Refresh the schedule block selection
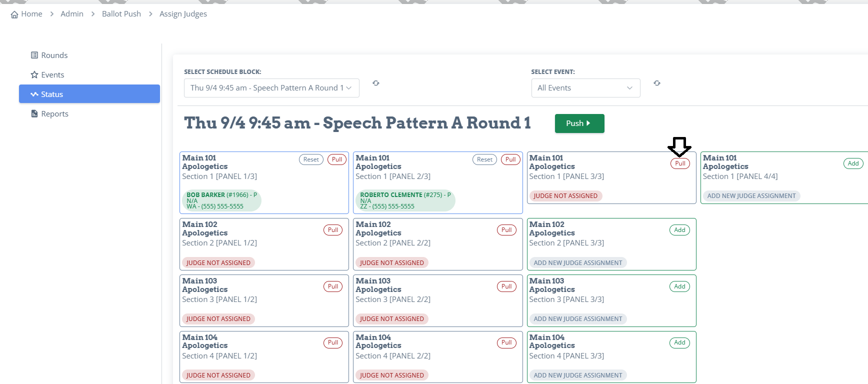This screenshot has width=868, height=384. [376, 83]
